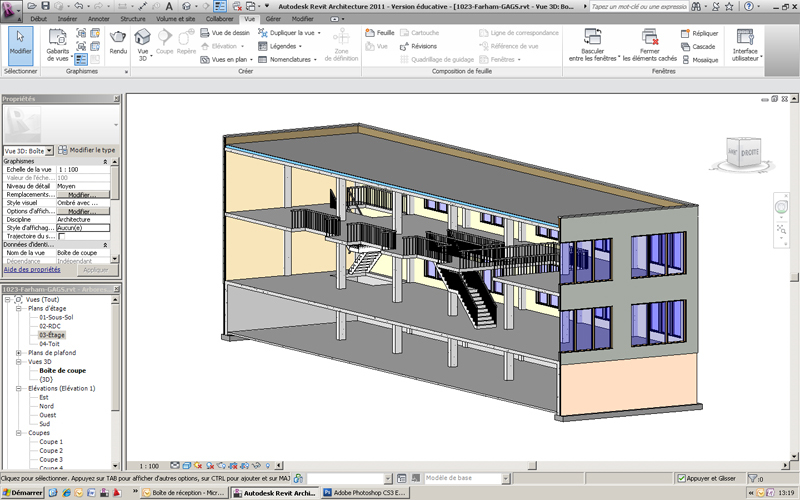The image size is (800, 500).
Task: Toggle thin lines icon in quick access toolbar
Action: pos(220,6)
